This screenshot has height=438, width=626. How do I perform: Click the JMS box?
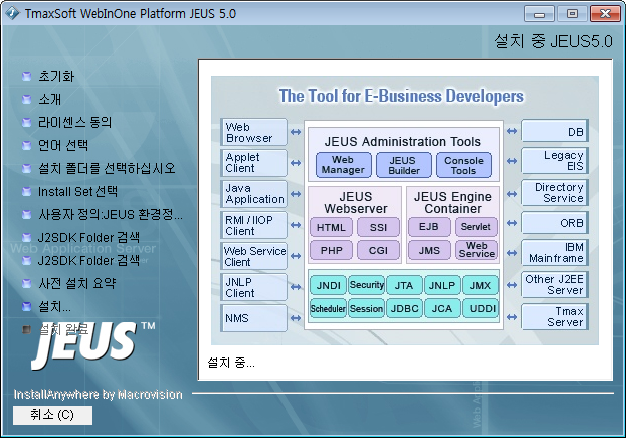coord(429,250)
